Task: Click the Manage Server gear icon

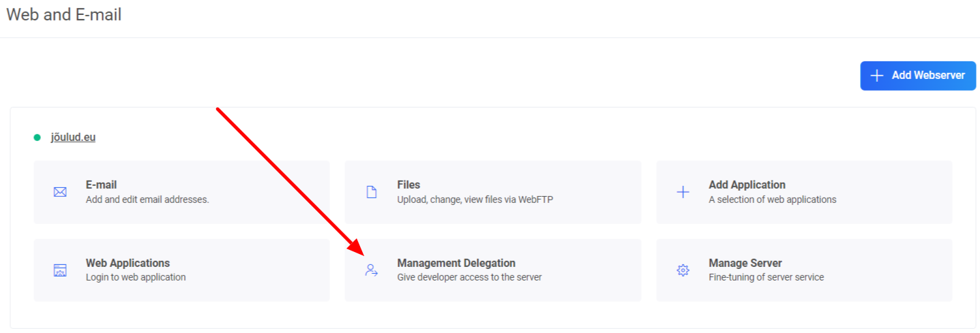Action: tap(683, 270)
